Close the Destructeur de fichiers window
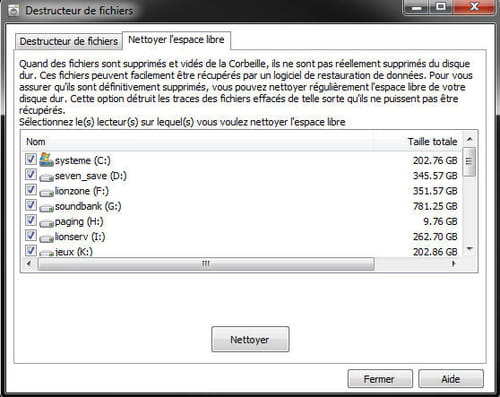 pyautogui.click(x=474, y=7)
